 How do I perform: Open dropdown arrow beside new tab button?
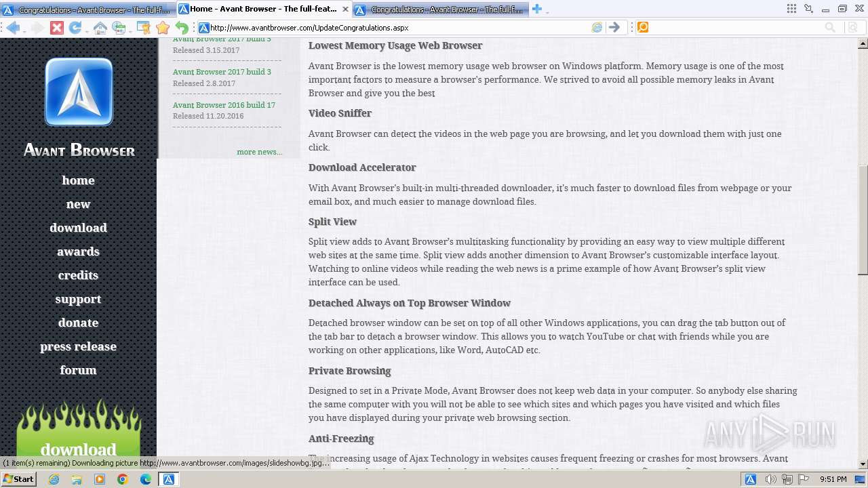(x=547, y=11)
